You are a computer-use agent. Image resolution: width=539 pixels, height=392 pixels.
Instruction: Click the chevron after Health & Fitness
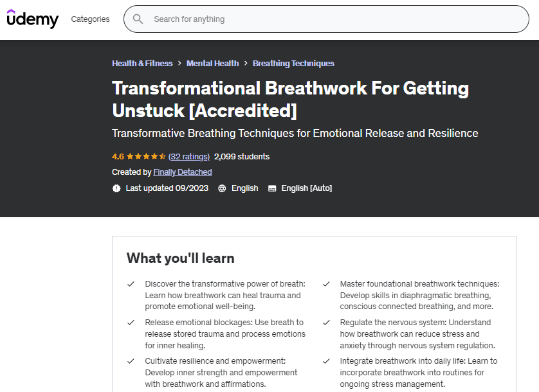179,63
